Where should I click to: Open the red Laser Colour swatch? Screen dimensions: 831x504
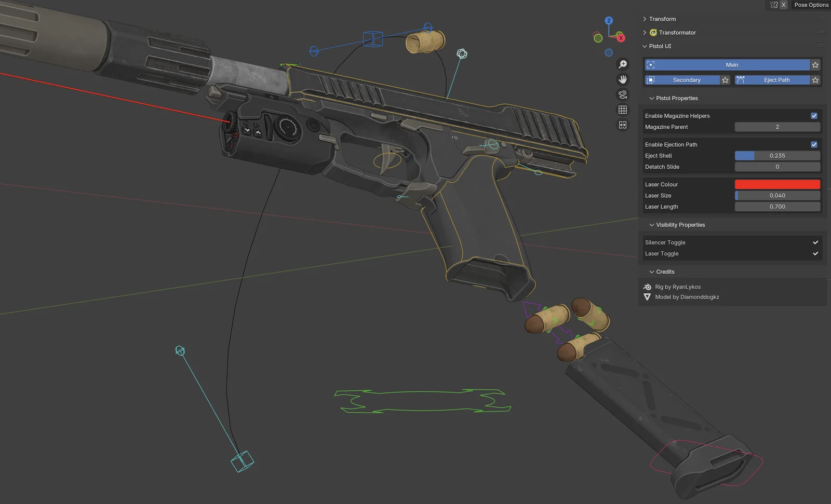point(777,184)
